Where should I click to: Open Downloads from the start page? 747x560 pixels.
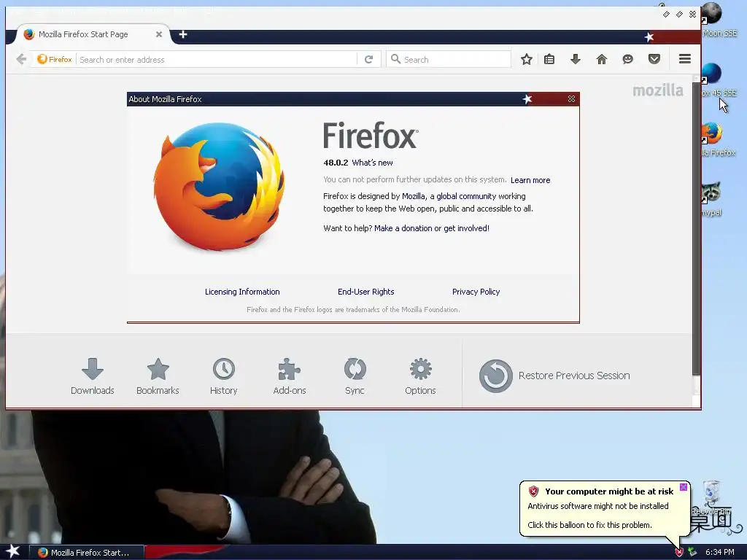(93, 376)
